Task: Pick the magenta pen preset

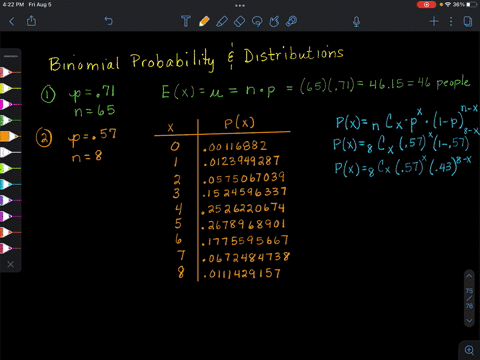Action: pyautogui.click(x=10, y=104)
